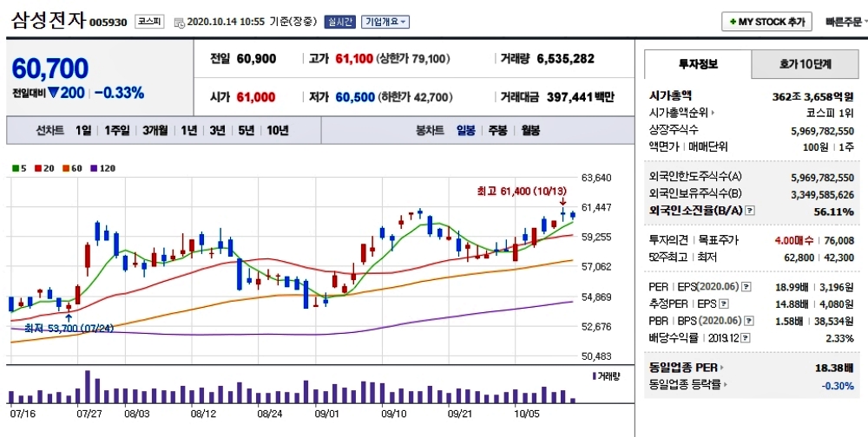Click the 최고 61,400 (10/13) chart marker
The height and width of the screenshot is (437, 868).
(522, 192)
